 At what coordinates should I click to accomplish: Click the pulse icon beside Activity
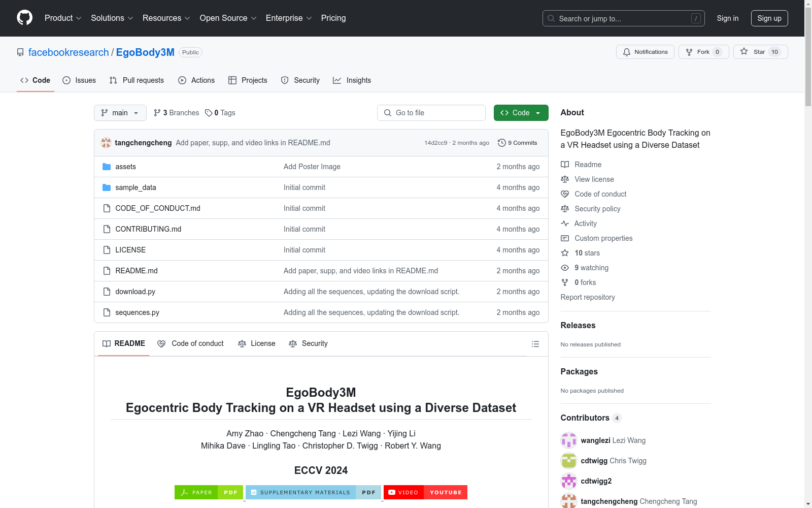coord(565,224)
